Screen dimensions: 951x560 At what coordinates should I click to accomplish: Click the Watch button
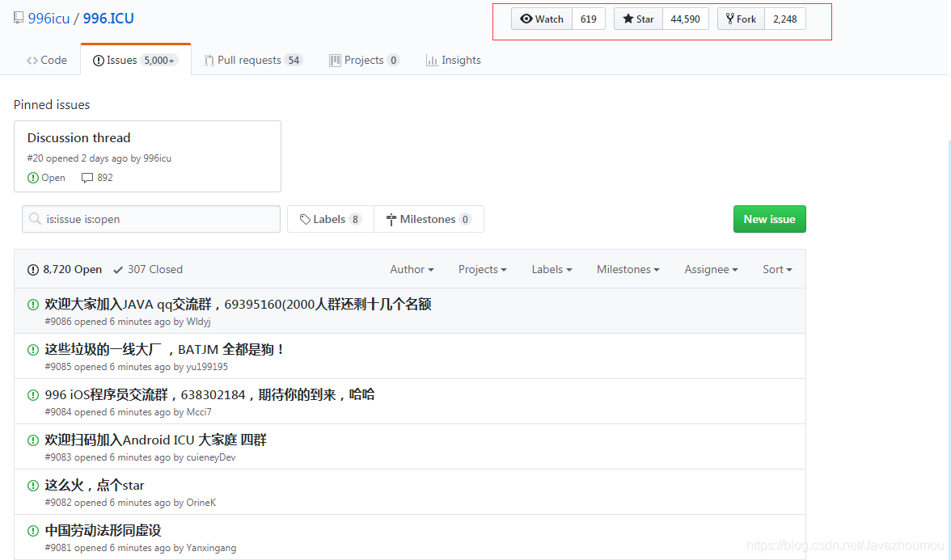point(542,19)
